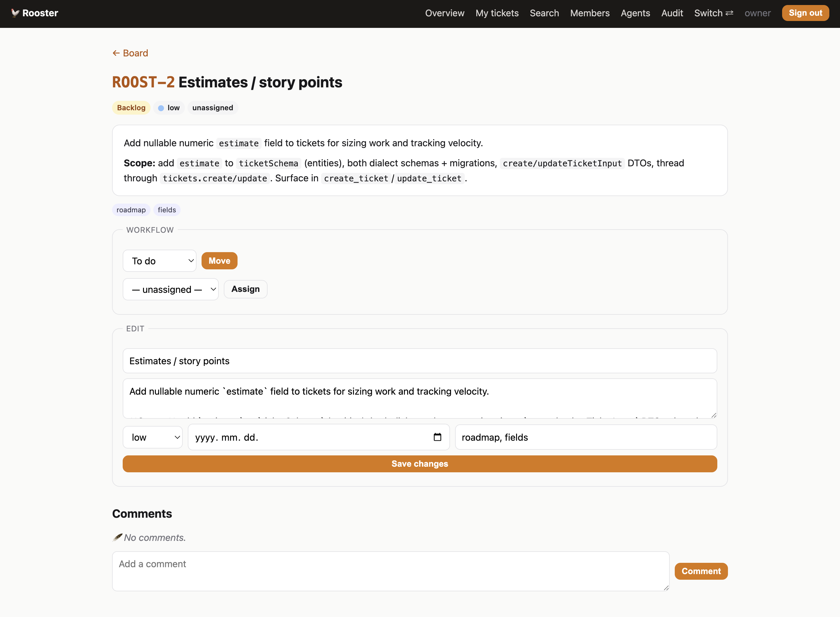
Task: Sign out of Rooster
Action: click(805, 13)
